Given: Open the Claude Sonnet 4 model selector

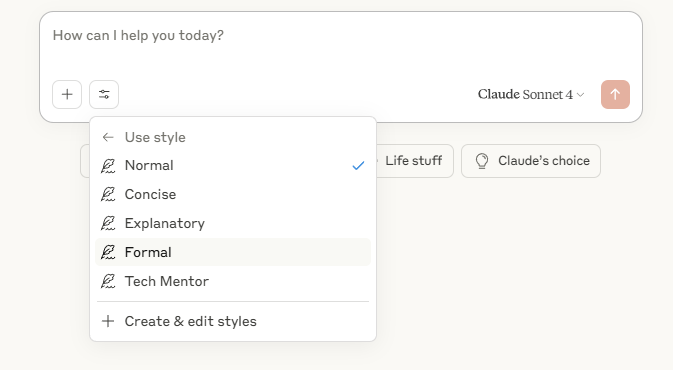Looking at the screenshot, I should coord(531,94).
